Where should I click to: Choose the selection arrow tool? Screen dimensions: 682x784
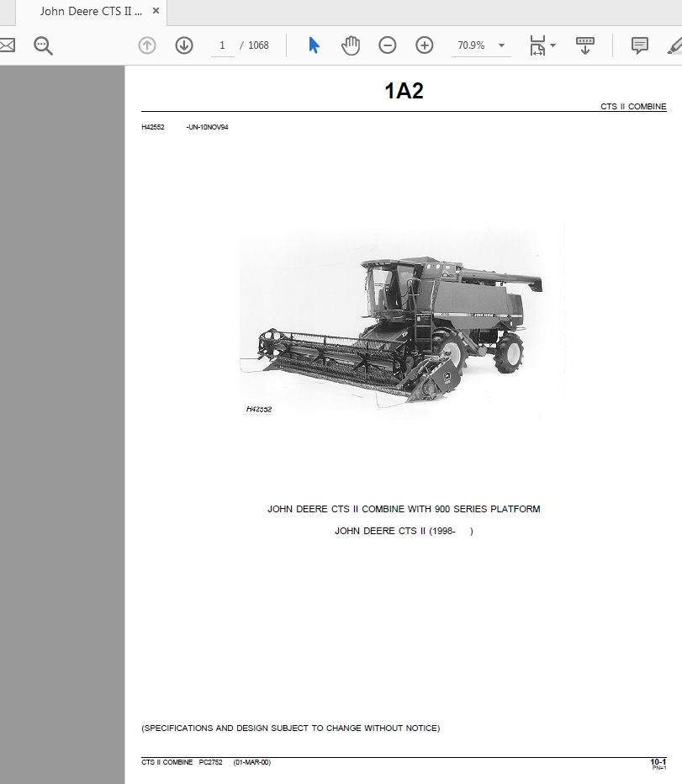(314, 45)
